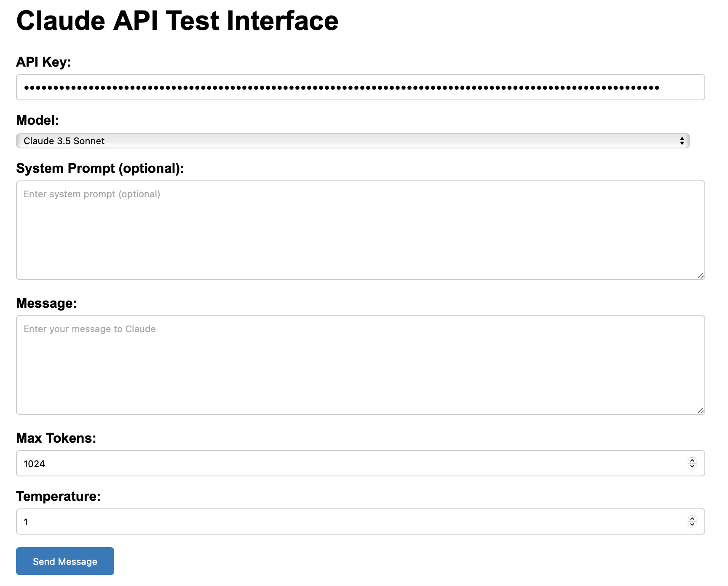Click the Max Tokens down stepper arrow
The width and height of the screenshot is (728, 586).
tap(691, 466)
